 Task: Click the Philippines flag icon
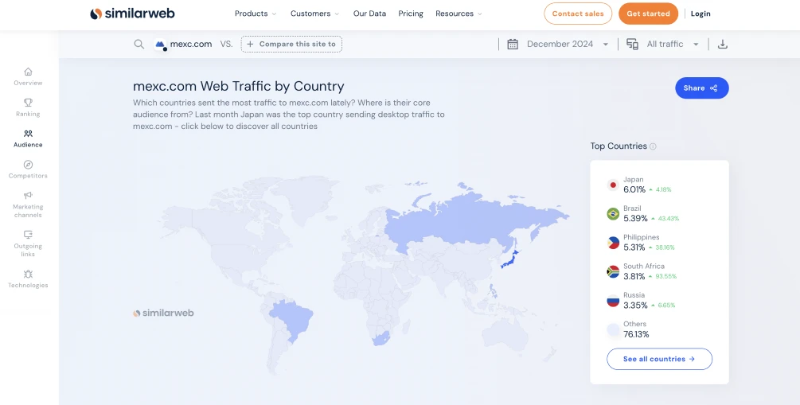pyautogui.click(x=613, y=243)
